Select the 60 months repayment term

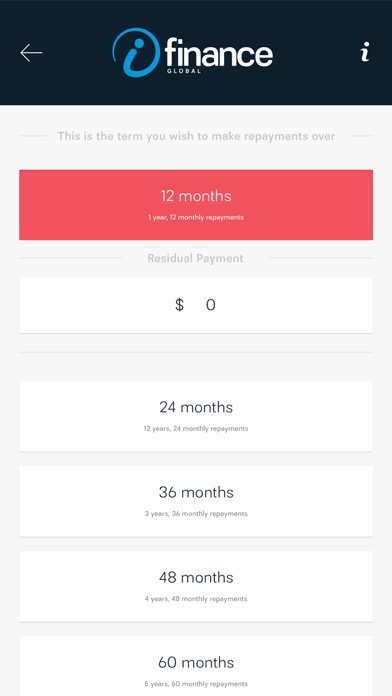pyautogui.click(x=196, y=666)
